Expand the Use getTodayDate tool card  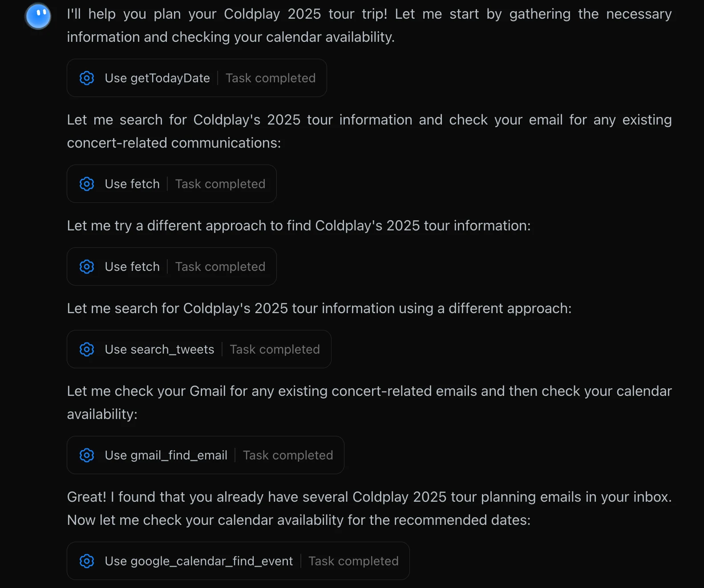(x=197, y=78)
